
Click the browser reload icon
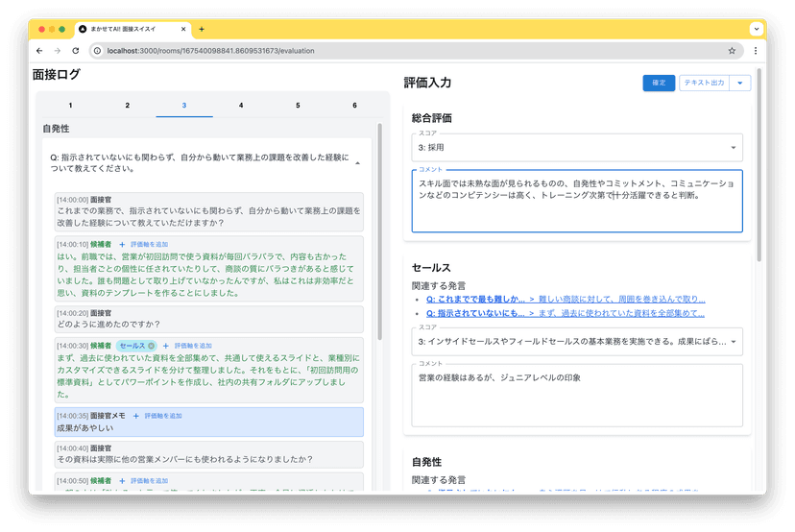point(77,51)
